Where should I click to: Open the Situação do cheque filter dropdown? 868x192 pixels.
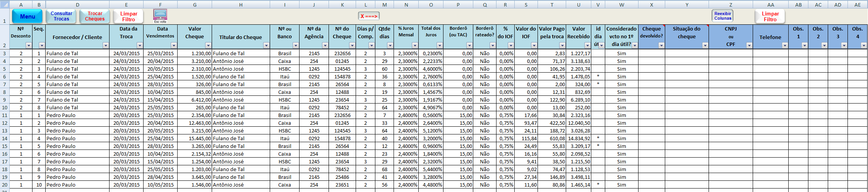pyautogui.click(x=705, y=46)
